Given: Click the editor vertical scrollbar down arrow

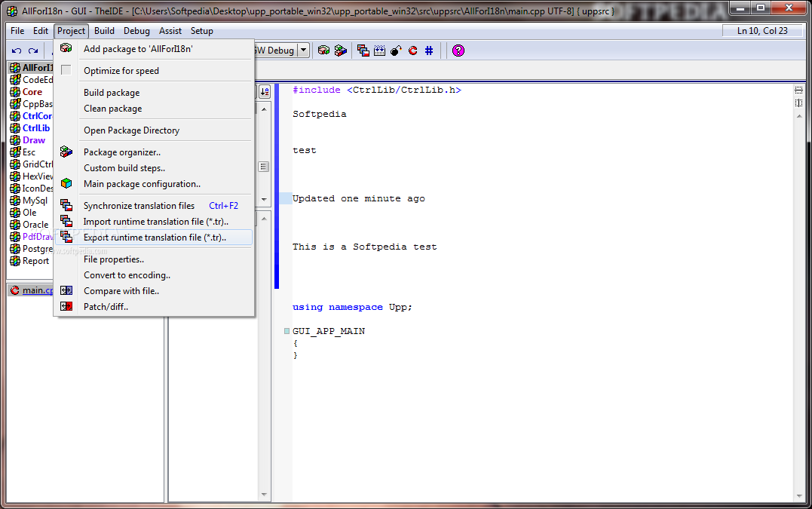Looking at the screenshot, I should point(799,496).
